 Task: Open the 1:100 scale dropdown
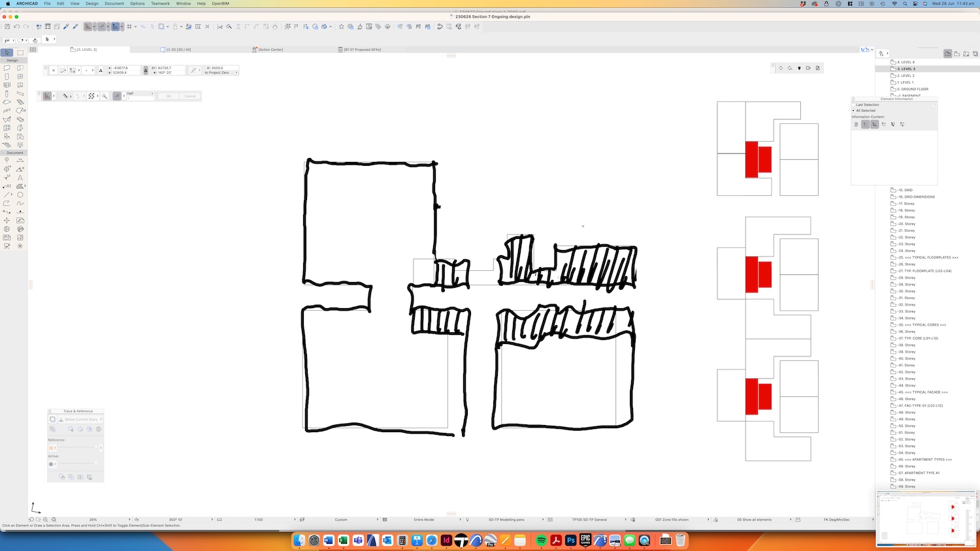pos(259,520)
